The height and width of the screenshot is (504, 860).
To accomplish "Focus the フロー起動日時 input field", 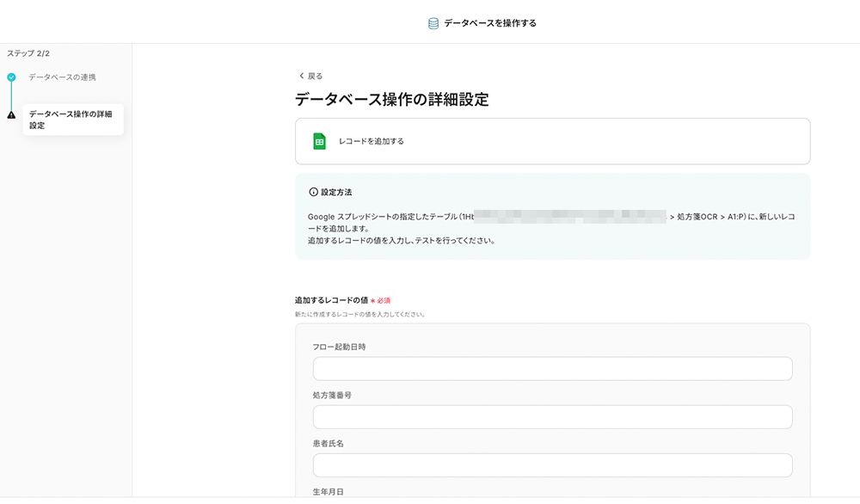I will tap(552, 369).
